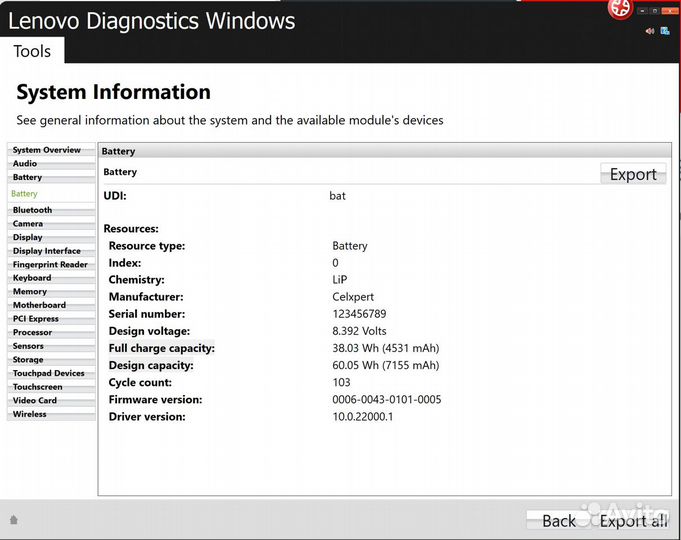This screenshot has height=540, width=681.
Task: Click the speaker icon in the header
Action: (x=650, y=31)
